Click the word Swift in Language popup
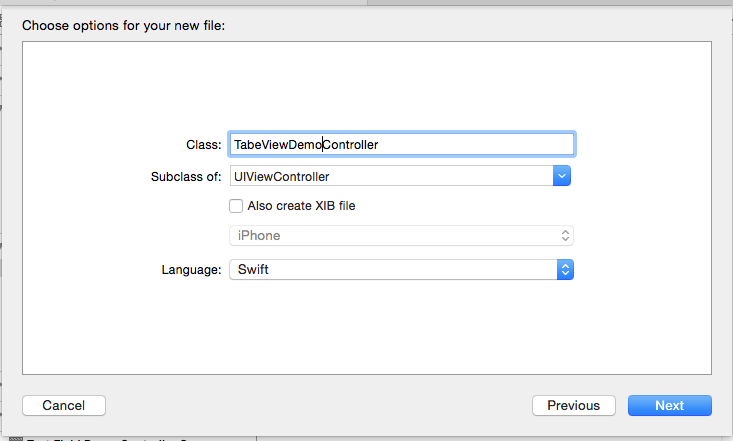The height and width of the screenshot is (441, 733). click(251, 270)
